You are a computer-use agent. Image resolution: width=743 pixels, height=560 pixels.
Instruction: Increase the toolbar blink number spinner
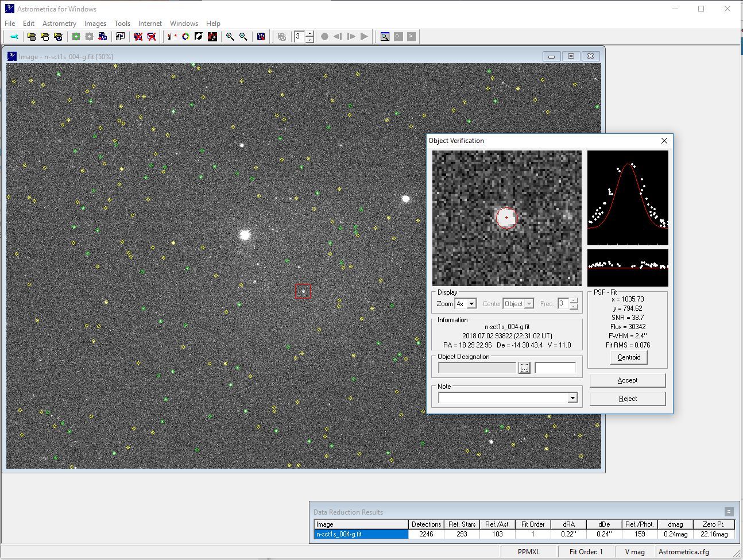coord(309,34)
